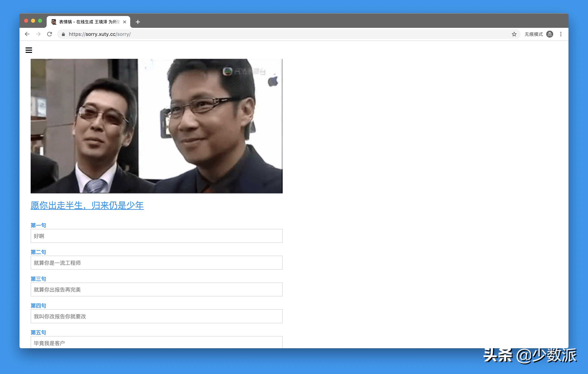Click the 第一句 input field

click(156, 236)
